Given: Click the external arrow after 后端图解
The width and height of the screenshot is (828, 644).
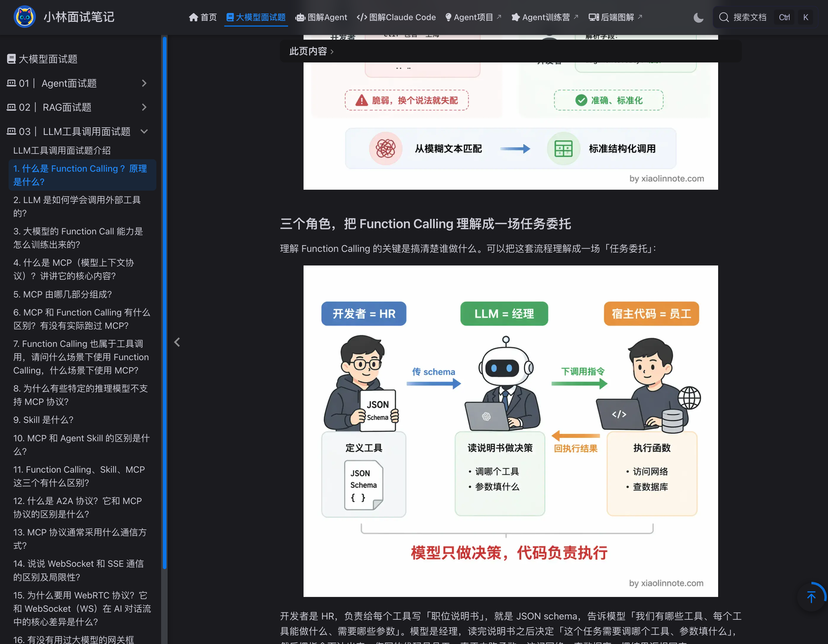Looking at the screenshot, I should 640,17.
